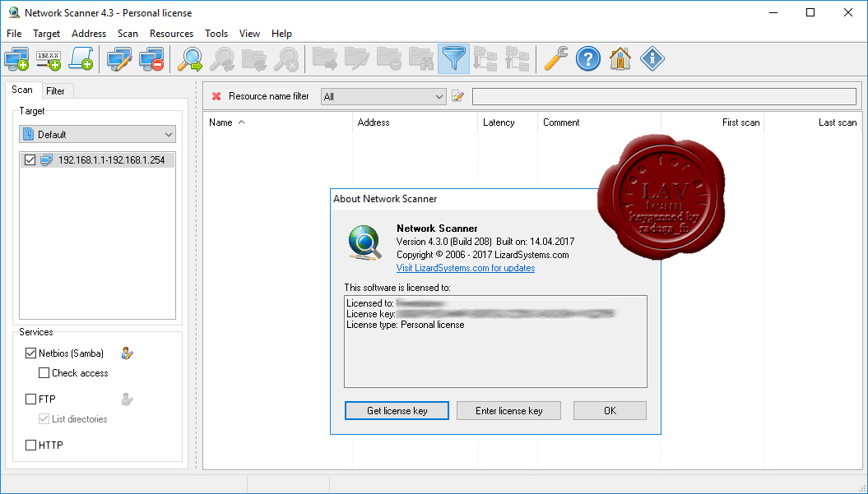Image resolution: width=868 pixels, height=494 pixels.
Task: Click the grayed refresh folder icon
Action: tap(255, 58)
